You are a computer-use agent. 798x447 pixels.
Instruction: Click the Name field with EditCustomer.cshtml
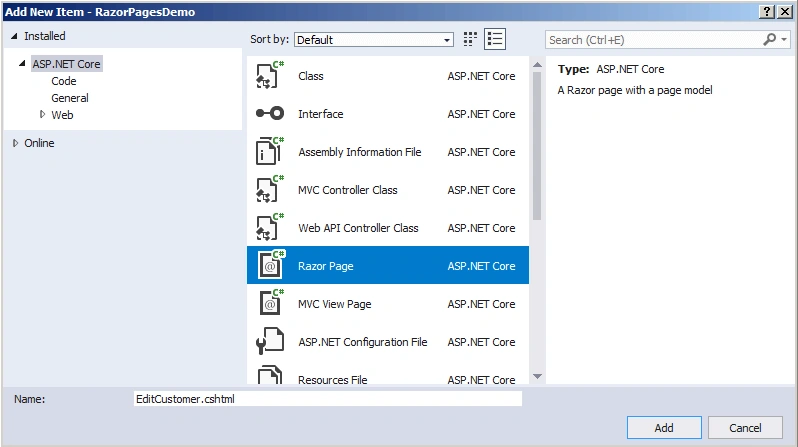tap(328, 399)
